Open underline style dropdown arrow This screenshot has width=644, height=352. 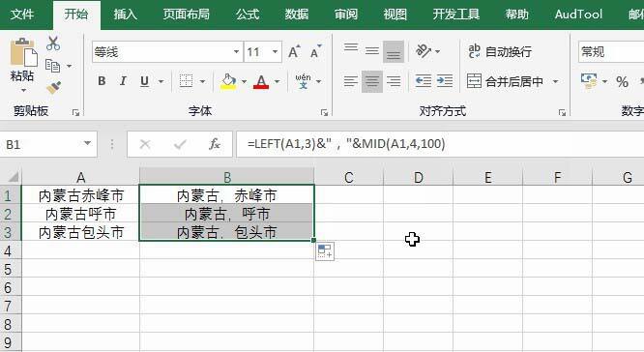[161, 81]
